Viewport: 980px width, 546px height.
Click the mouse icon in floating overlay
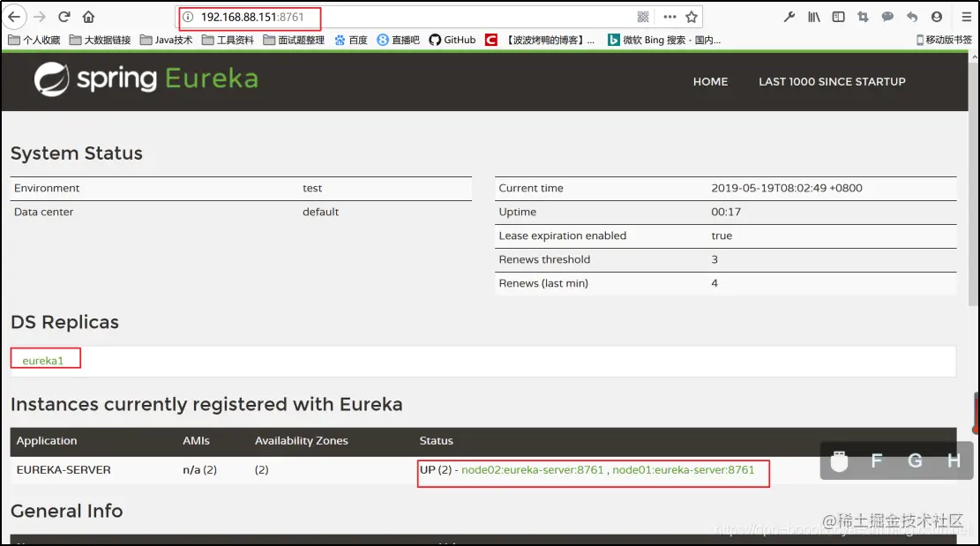point(840,461)
